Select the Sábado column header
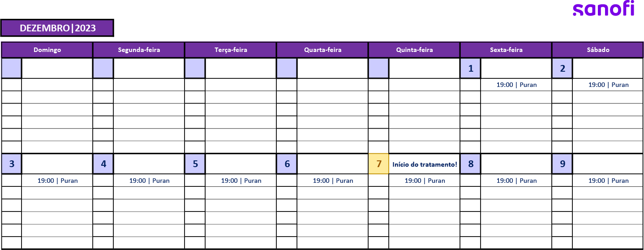 click(x=598, y=50)
